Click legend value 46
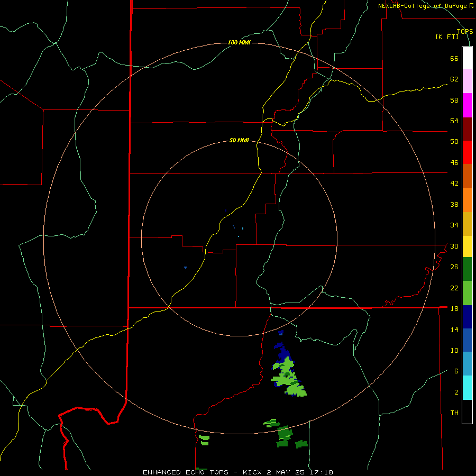Screen dimensions: 476x476 coord(454,162)
